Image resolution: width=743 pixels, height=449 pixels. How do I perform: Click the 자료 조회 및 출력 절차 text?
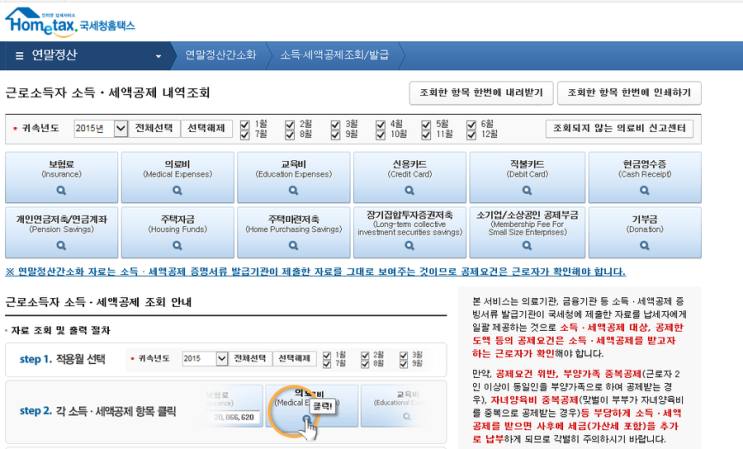tap(60, 330)
